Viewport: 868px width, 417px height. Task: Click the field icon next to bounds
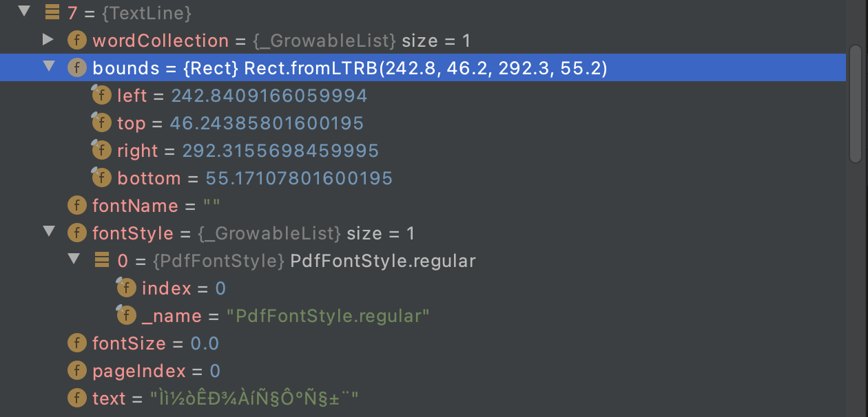76,67
